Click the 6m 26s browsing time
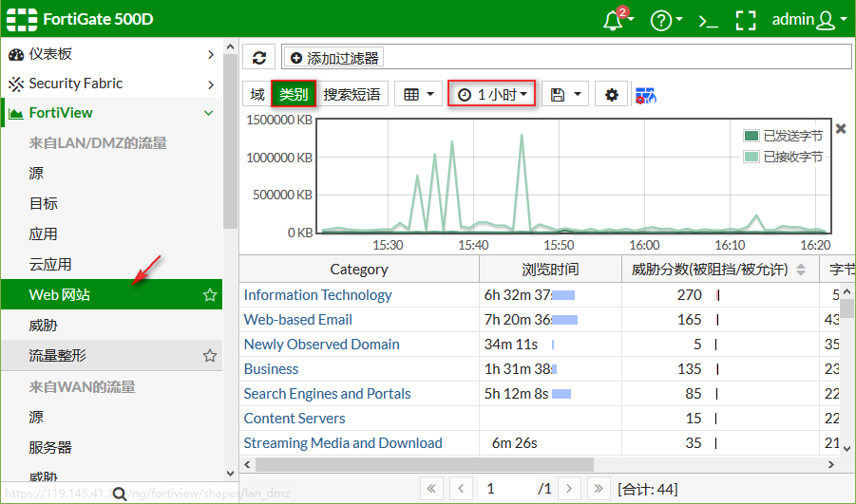 pyautogui.click(x=514, y=443)
